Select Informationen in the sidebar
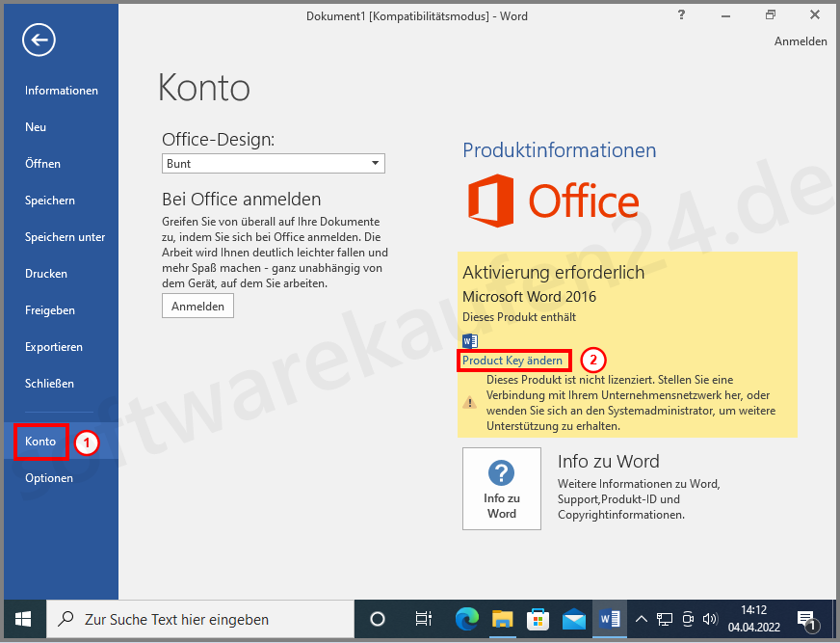The width and height of the screenshot is (840, 643). pos(61,90)
